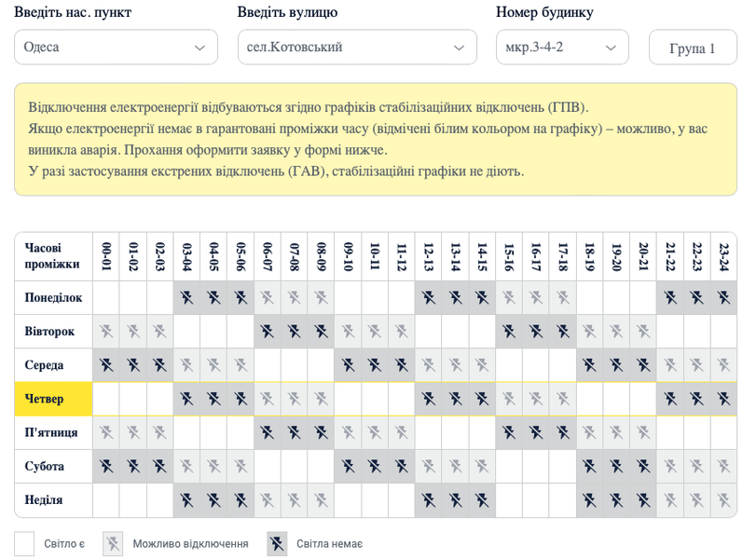
Task: Click Wednesday 09-10 no-power icon
Action: click(348, 365)
